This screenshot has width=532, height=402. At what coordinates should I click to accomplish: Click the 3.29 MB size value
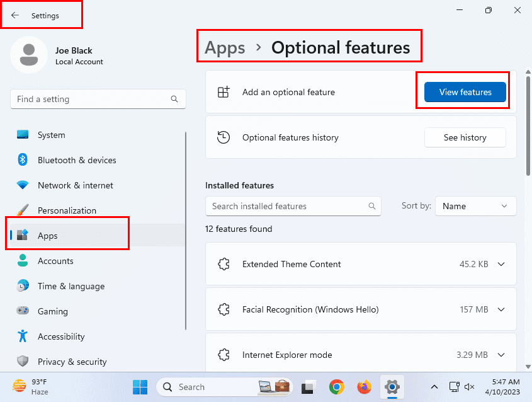click(x=472, y=355)
